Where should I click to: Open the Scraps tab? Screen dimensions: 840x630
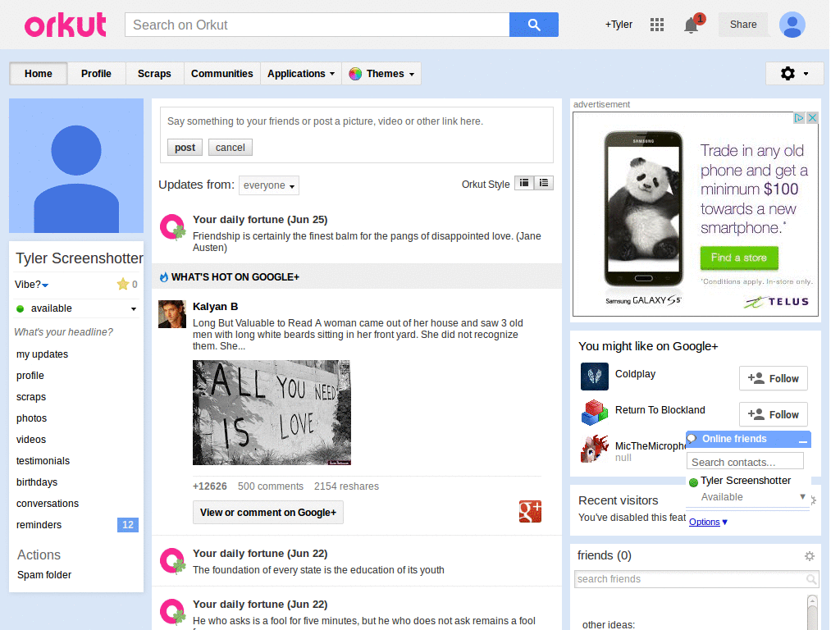(154, 74)
